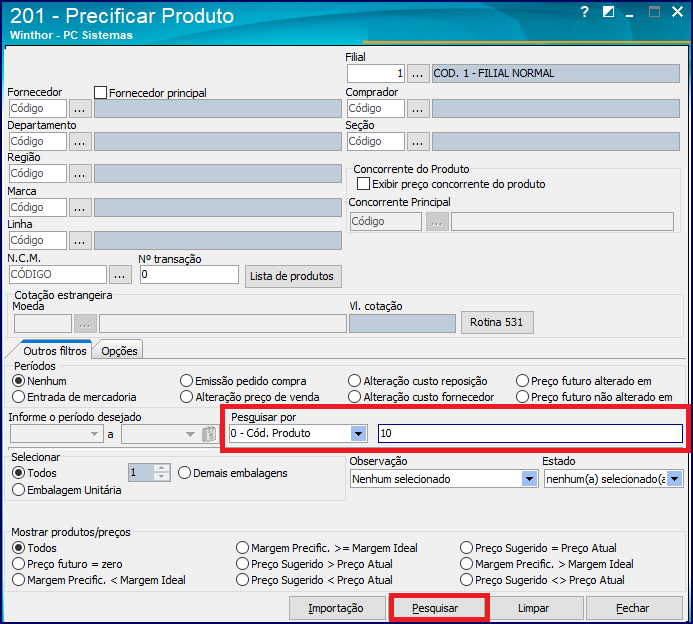Open Marca lookup ellipsis button
Viewport: 693px width, 624px height.
point(80,208)
